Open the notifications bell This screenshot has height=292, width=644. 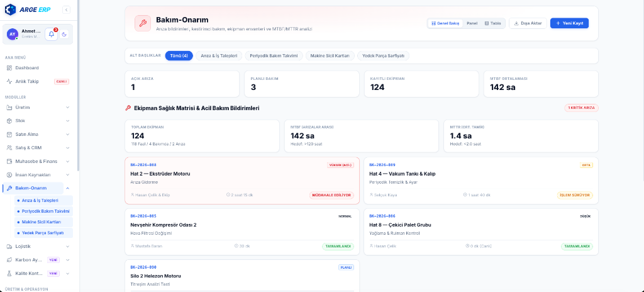pos(52,35)
